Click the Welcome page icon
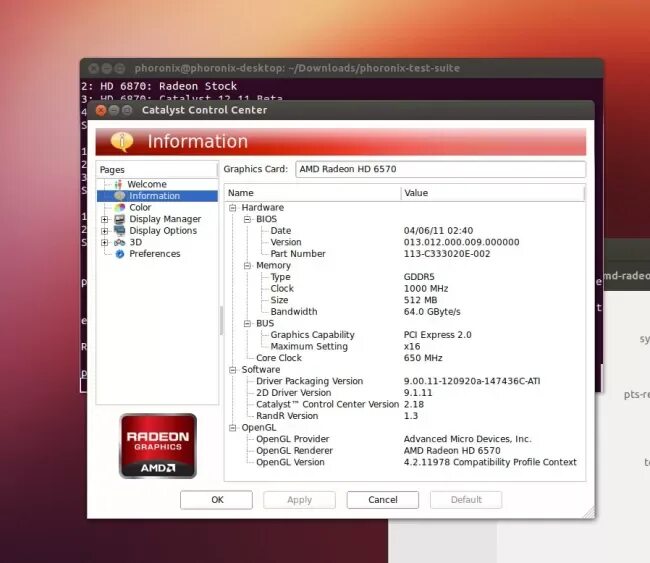This screenshot has width=650, height=563. point(119,184)
